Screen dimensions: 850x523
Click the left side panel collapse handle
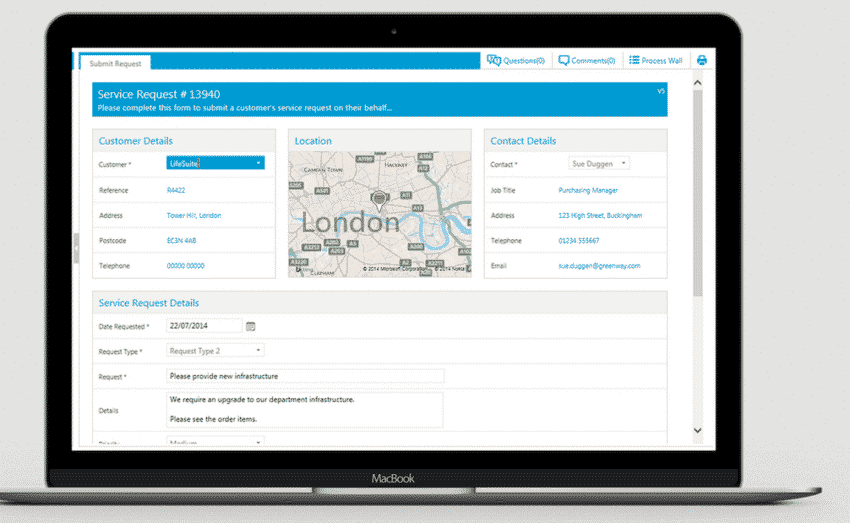coord(76,248)
